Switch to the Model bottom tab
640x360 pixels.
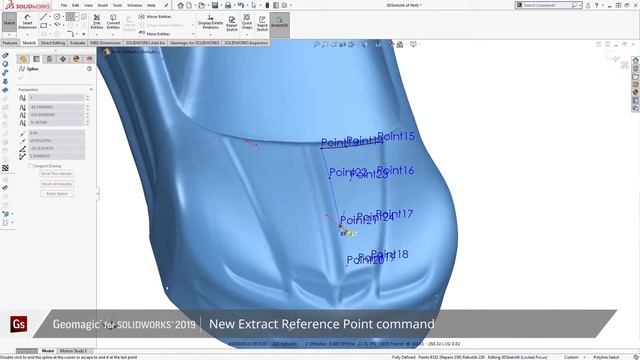48,351
